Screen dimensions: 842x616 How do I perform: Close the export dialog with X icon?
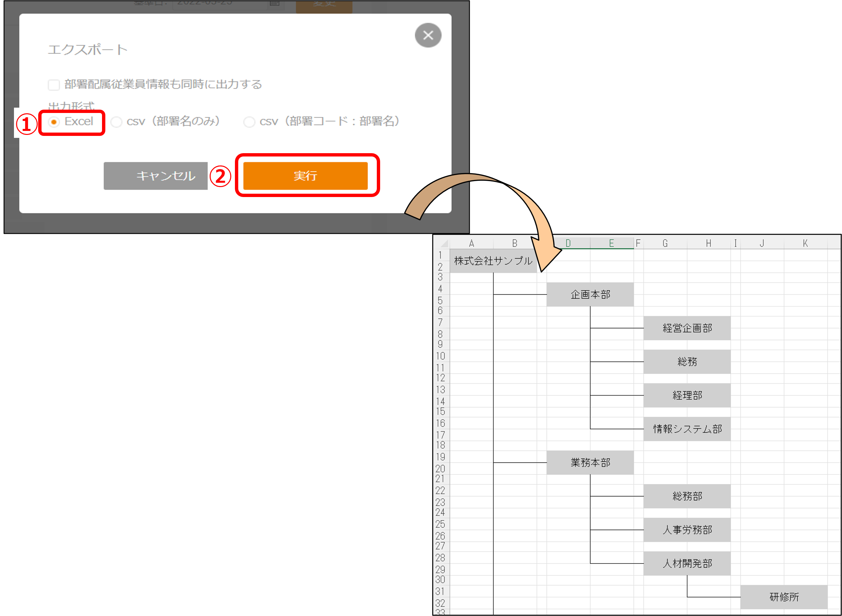coord(428,36)
